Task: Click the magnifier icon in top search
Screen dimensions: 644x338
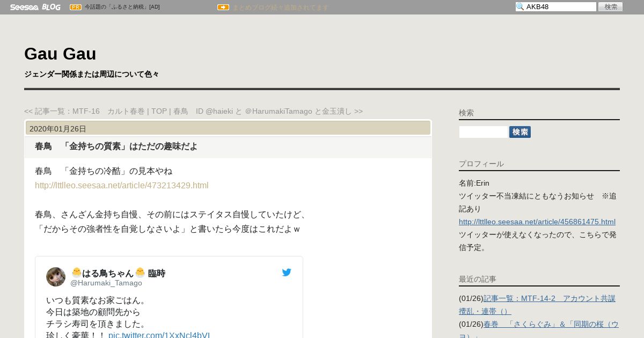Action: tap(520, 6)
